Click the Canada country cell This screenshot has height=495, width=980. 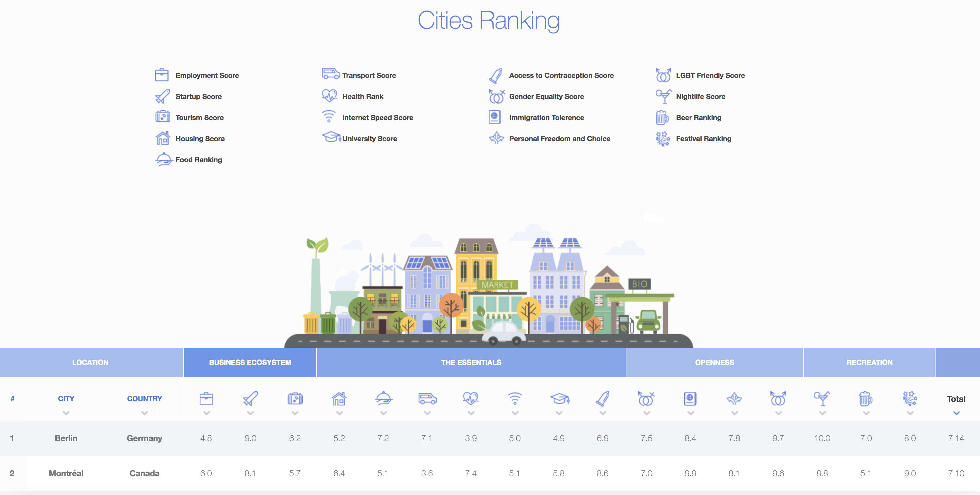(x=145, y=473)
